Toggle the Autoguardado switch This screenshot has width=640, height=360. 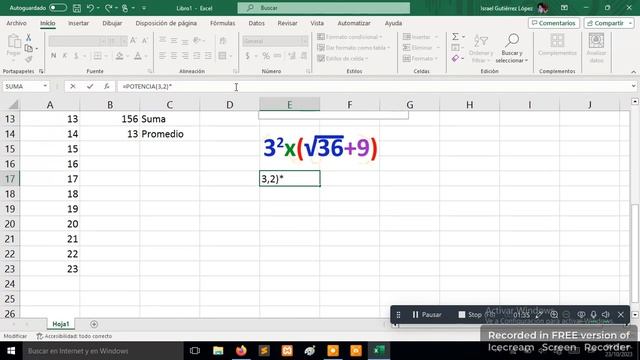pos(58,8)
